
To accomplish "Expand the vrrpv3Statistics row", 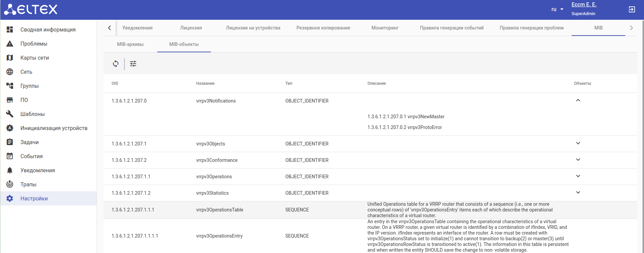I will (578, 193).
